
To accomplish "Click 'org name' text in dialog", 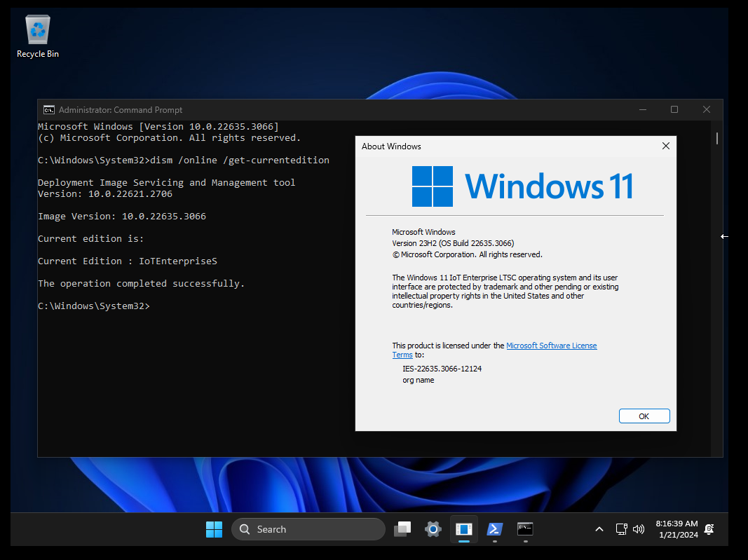I will pyautogui.click(x=419, y=380).
